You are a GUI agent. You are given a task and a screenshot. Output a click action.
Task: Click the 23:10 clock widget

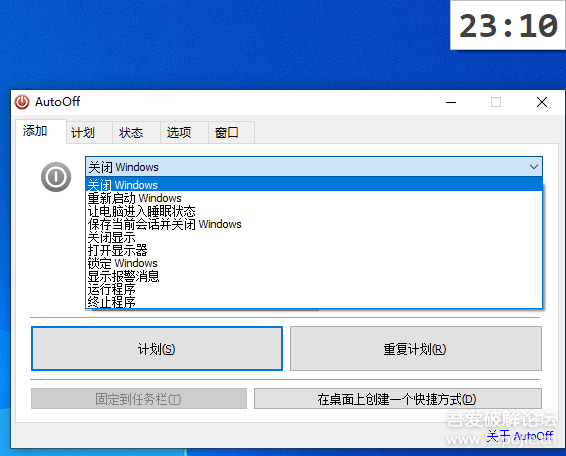point(508,25)
